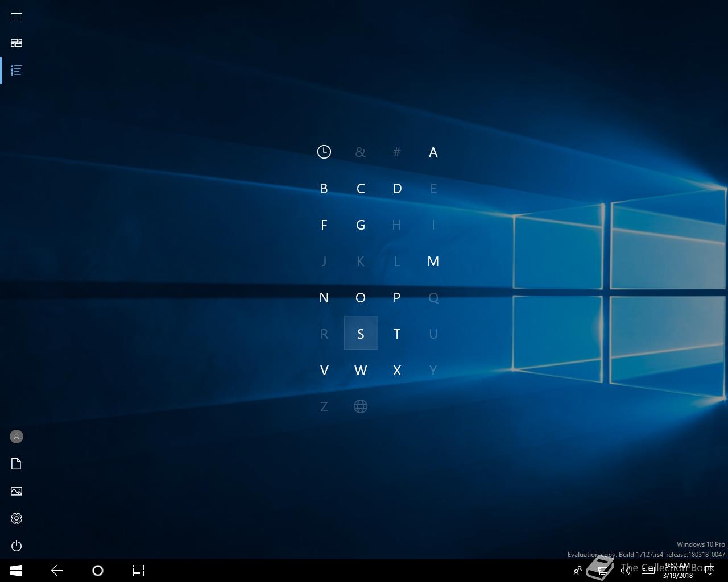The height and width of the screenshot is (582, 728).
Task: Jump to apps under letter A
Action: (433, 152)
